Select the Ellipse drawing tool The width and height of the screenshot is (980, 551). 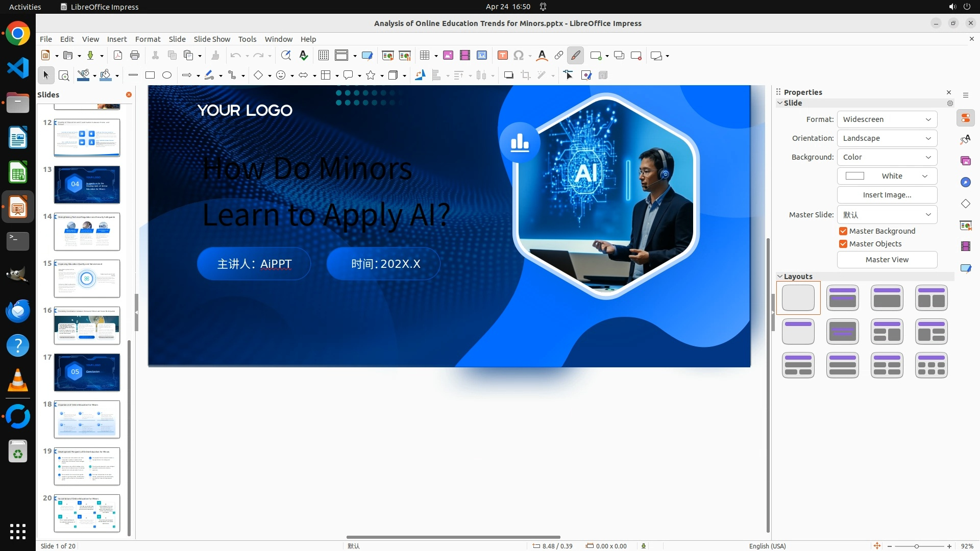167,76
